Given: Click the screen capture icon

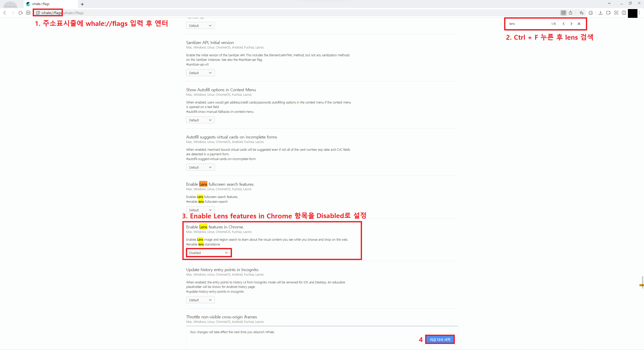Looking at the screenshot, I should click(x=616, y=13).
